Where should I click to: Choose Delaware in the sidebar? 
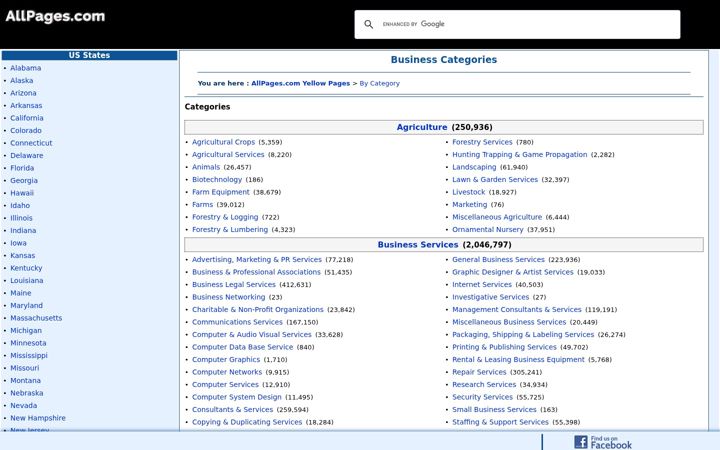[27, 155]
